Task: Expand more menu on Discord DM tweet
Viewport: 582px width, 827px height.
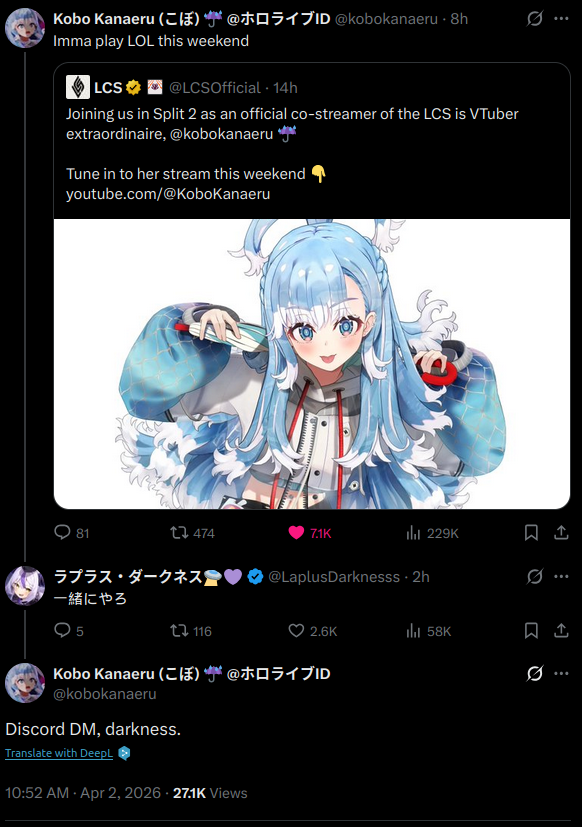Action: 561,674
